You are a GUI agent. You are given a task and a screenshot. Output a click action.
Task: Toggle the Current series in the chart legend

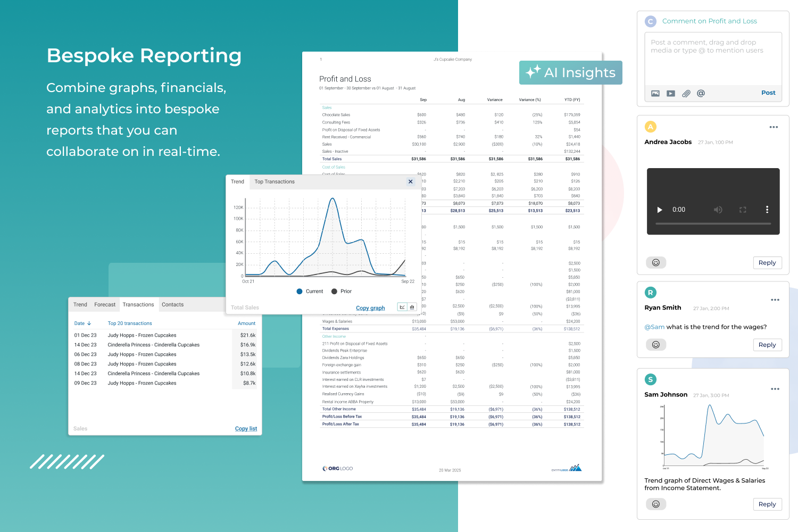pos(310,291)
